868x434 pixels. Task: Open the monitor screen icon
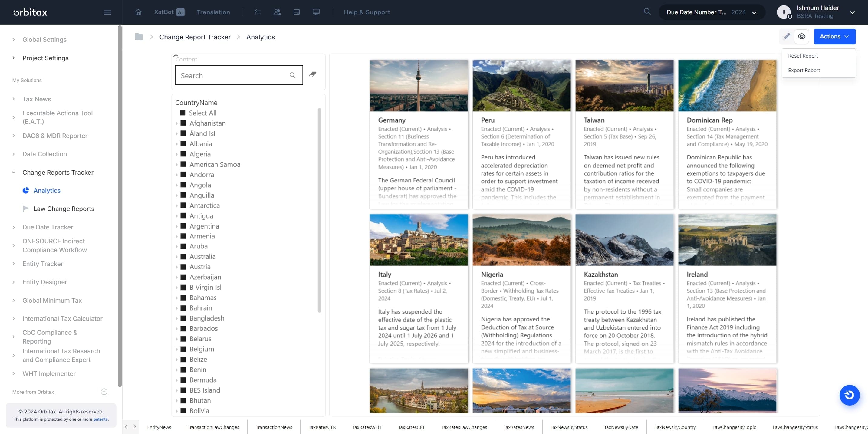[316, 12]
